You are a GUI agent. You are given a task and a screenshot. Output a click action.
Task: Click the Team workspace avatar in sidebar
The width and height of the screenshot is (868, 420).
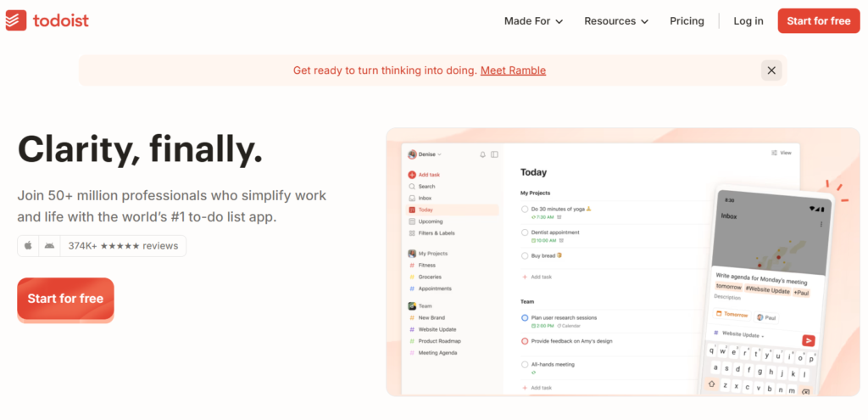click(x=412, y=305)
